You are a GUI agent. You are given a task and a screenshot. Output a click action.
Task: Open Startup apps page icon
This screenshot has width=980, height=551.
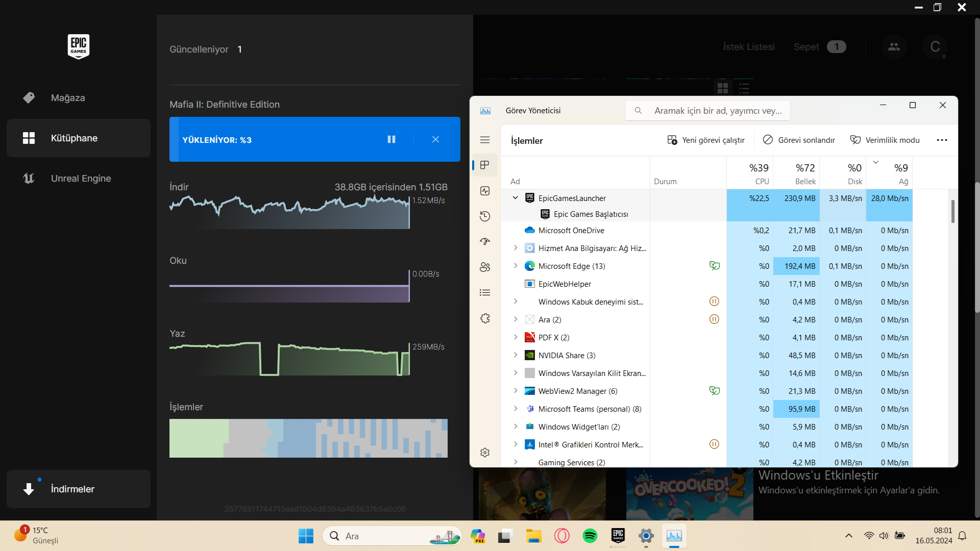pyautogui.click(x=485, y=241)
